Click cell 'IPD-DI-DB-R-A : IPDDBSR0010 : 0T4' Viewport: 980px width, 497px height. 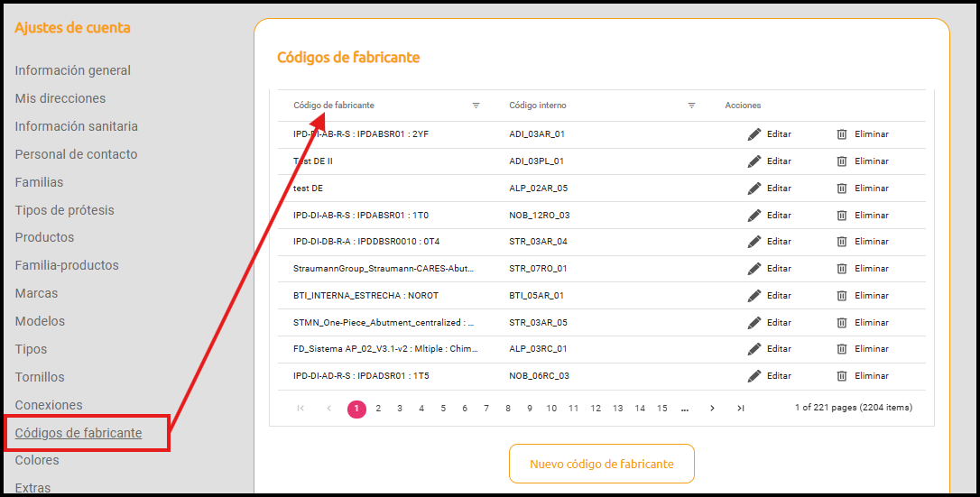(x=366, y=241)
